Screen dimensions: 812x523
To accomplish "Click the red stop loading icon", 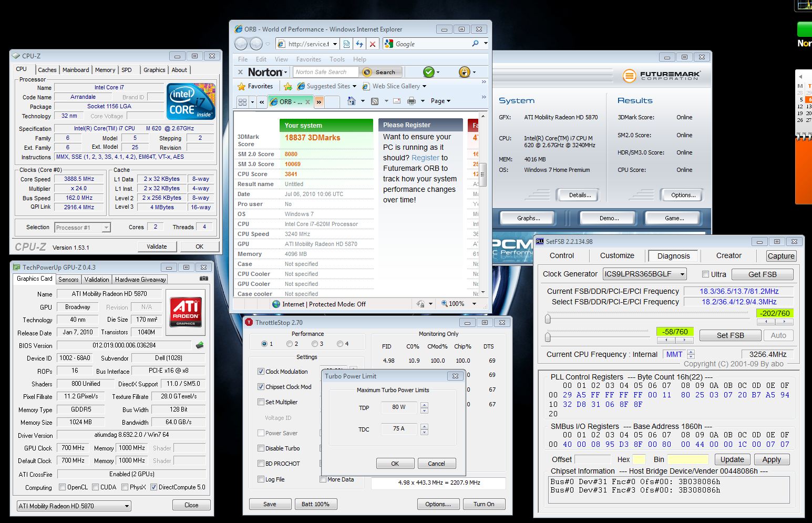I will tap(373, 44).
